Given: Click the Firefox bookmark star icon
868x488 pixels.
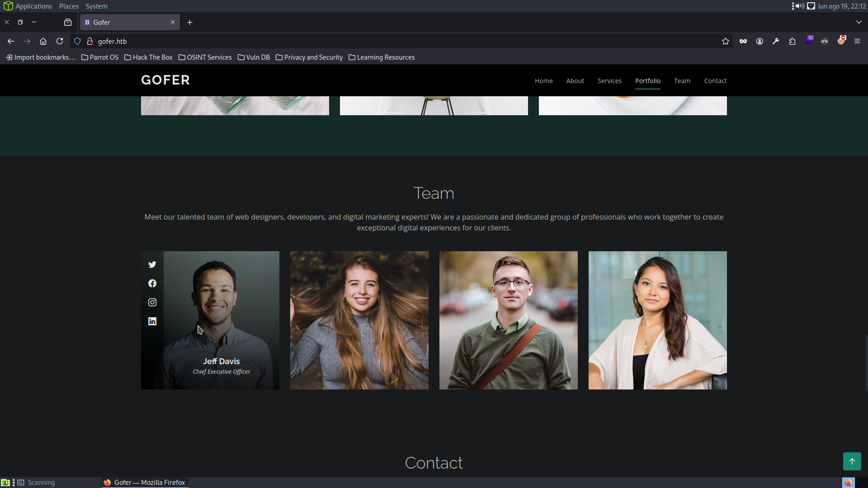Looking at the screenshot, I should (x=726, y=41).
